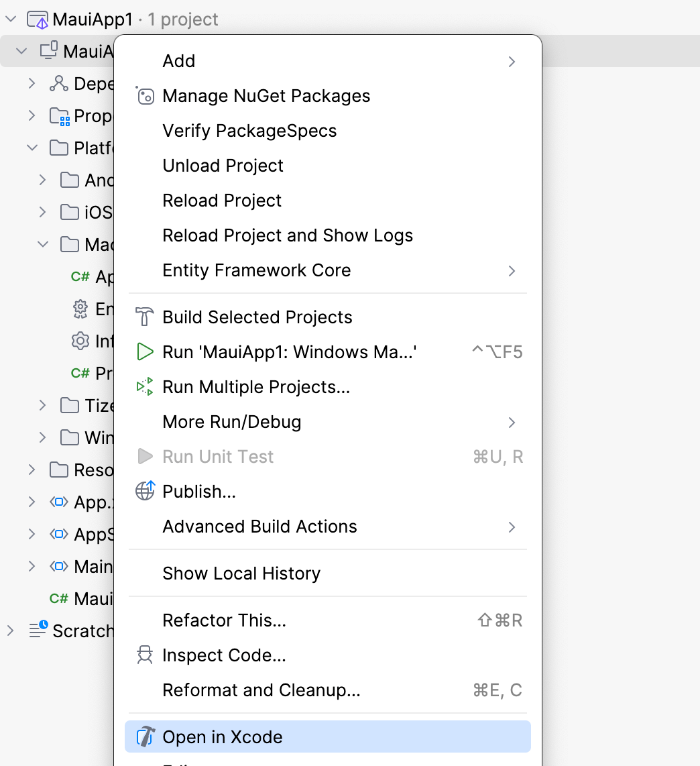Click the Xcode hammer icon
This screenshot has height=766, width=700.
pyautogui.click(x=145, y=736)
